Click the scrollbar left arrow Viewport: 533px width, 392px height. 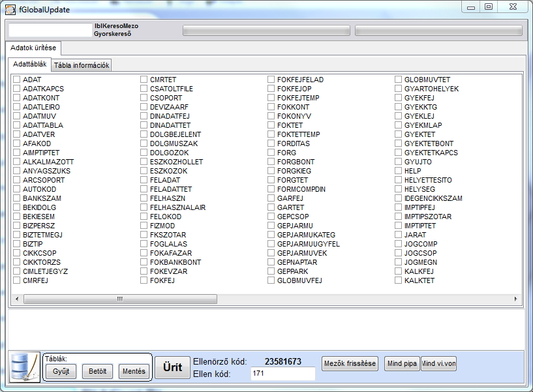coord(17,299)
